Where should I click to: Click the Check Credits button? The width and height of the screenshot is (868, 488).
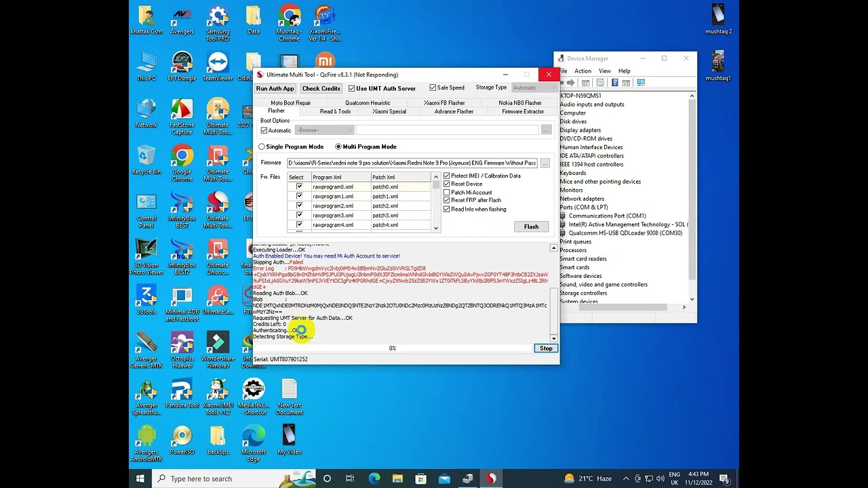[x=321, y=88]
